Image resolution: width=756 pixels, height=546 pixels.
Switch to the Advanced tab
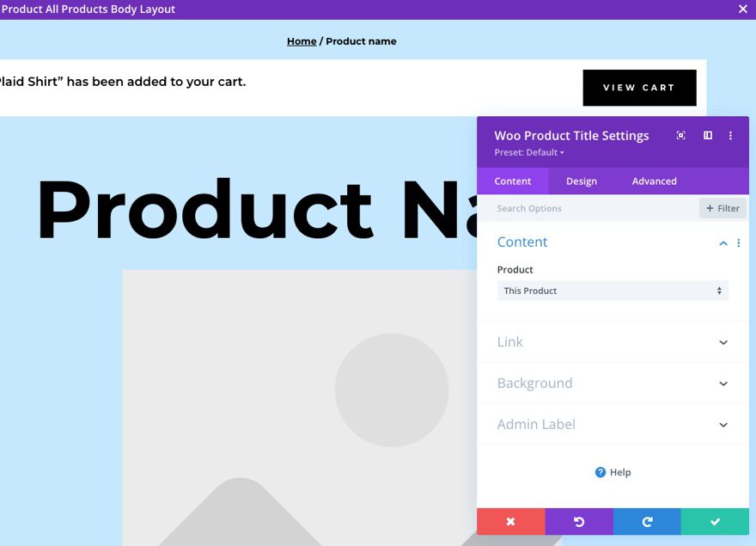(x=654, y=181)
